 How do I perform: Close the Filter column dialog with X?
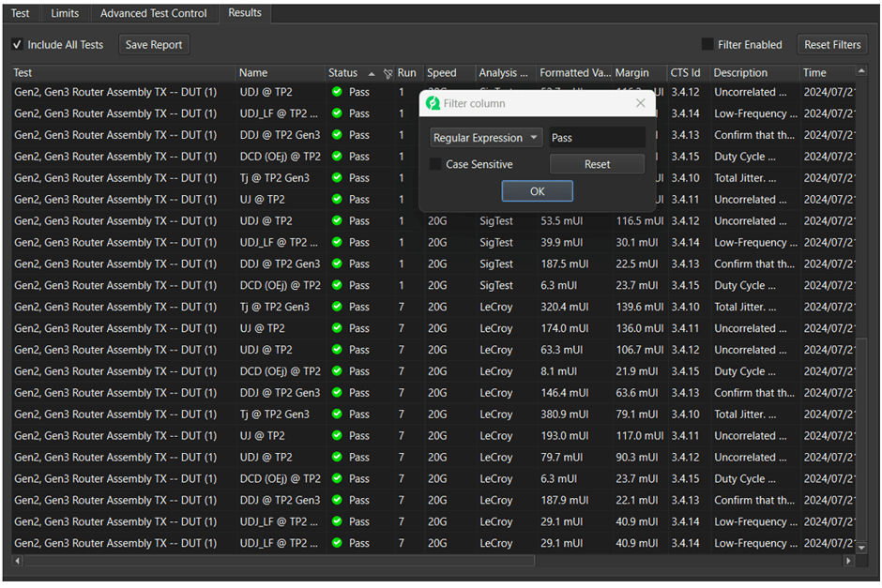tap(640, 103)
